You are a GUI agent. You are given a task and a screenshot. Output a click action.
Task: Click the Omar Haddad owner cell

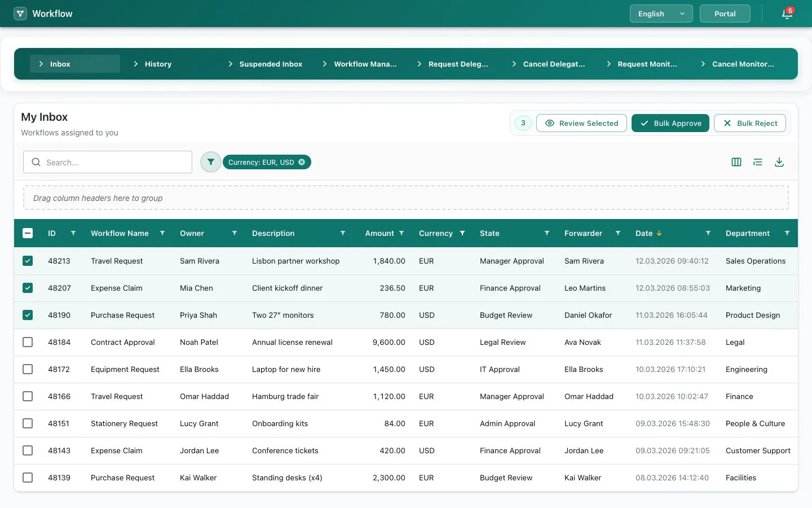tap(204, 396)
